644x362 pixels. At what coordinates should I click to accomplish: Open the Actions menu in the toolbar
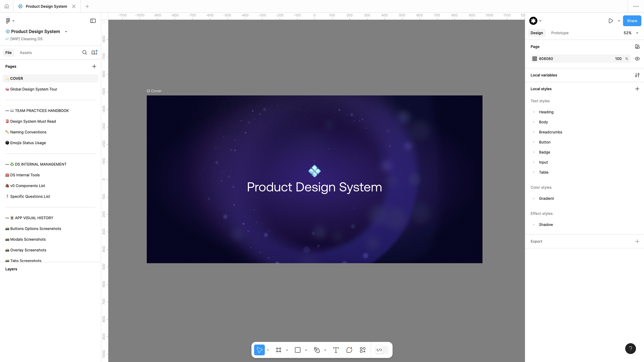tap(363, 350)
